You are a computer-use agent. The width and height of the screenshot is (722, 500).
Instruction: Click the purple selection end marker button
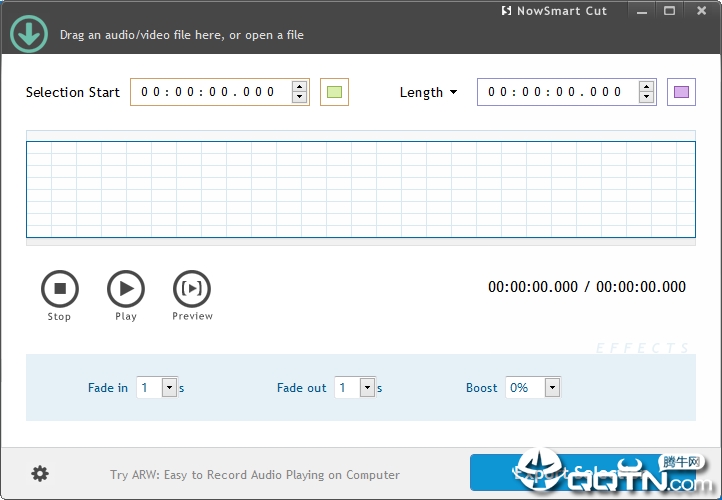pos(681,92)
